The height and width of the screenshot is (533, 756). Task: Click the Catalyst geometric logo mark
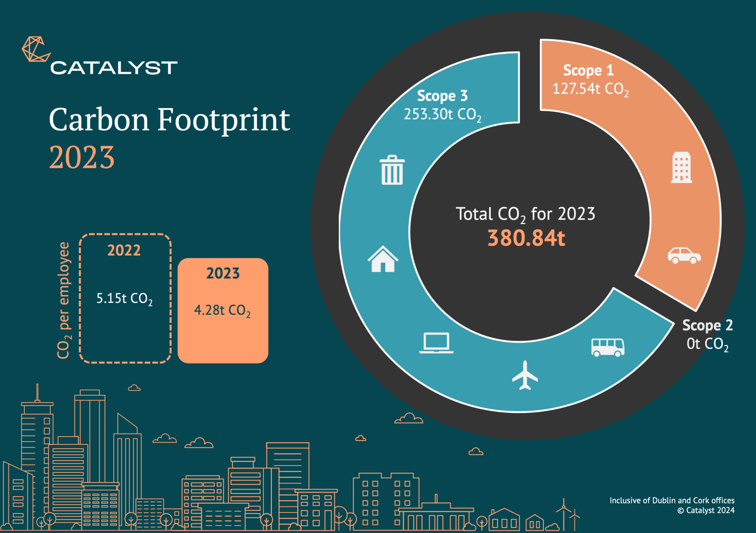point(35,49)
